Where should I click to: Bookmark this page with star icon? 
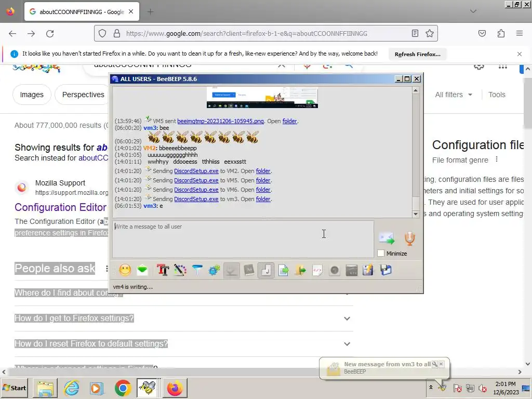click(430, 33)
